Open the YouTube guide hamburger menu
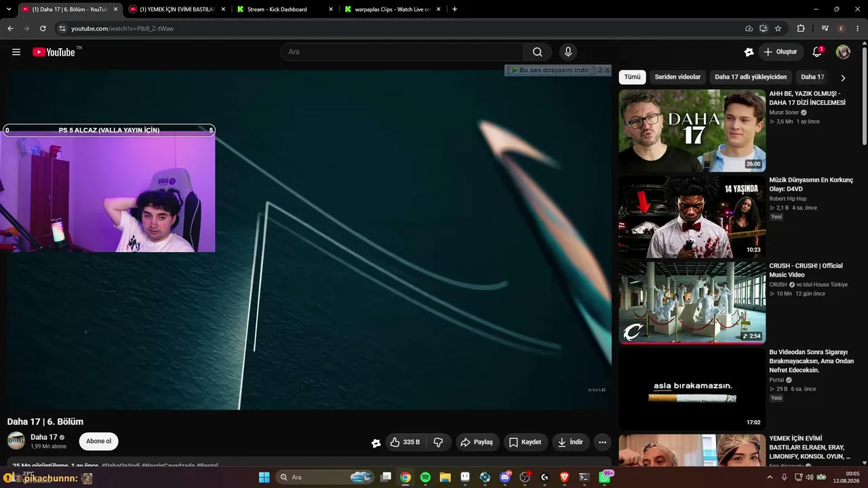Viewport: 868px width, 488px height. tap(16, 52)
